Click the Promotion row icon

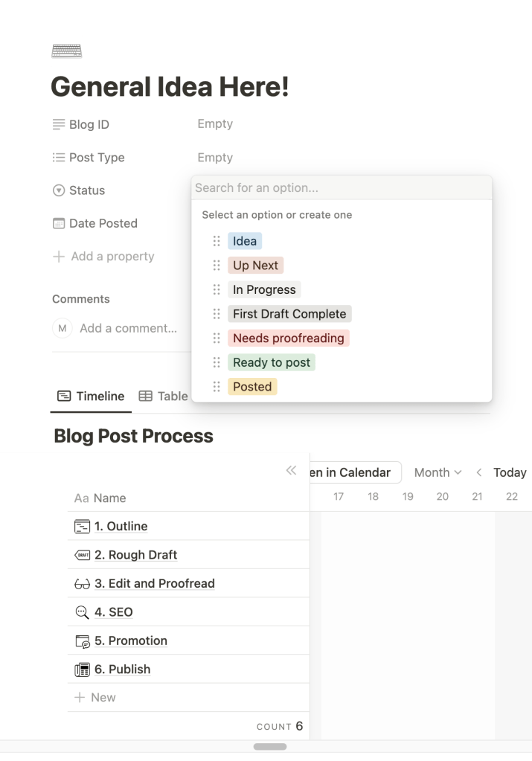pyautogui.click(x=82, y=641)
